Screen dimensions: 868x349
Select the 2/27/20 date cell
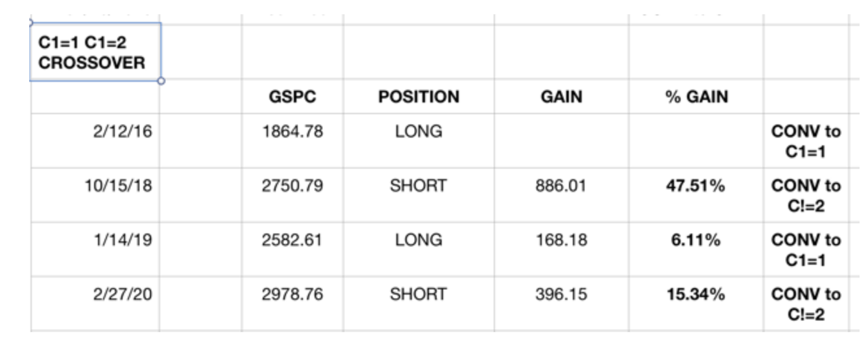[x=123, y=295]
